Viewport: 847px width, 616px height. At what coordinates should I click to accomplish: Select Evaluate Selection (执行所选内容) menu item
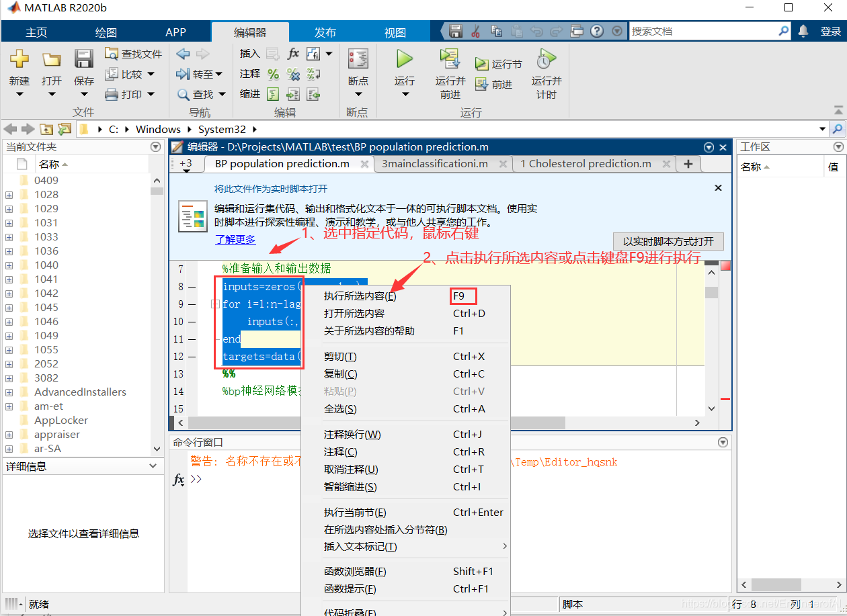[x=360, y=296]
